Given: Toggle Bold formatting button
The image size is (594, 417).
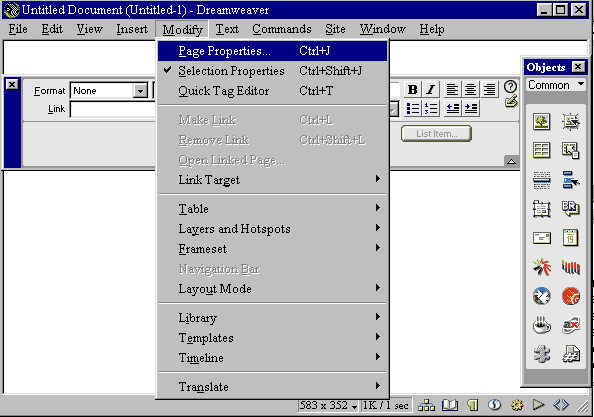Looking at the screenshot, I should coord(413,90).
